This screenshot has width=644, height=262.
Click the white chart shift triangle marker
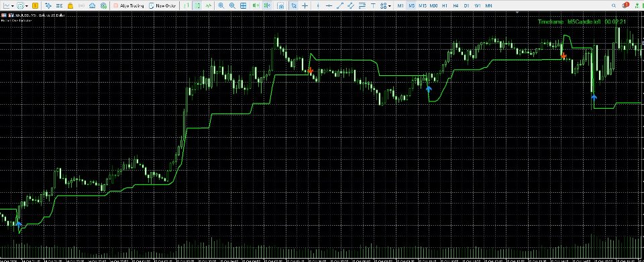[x=517, y=12]
